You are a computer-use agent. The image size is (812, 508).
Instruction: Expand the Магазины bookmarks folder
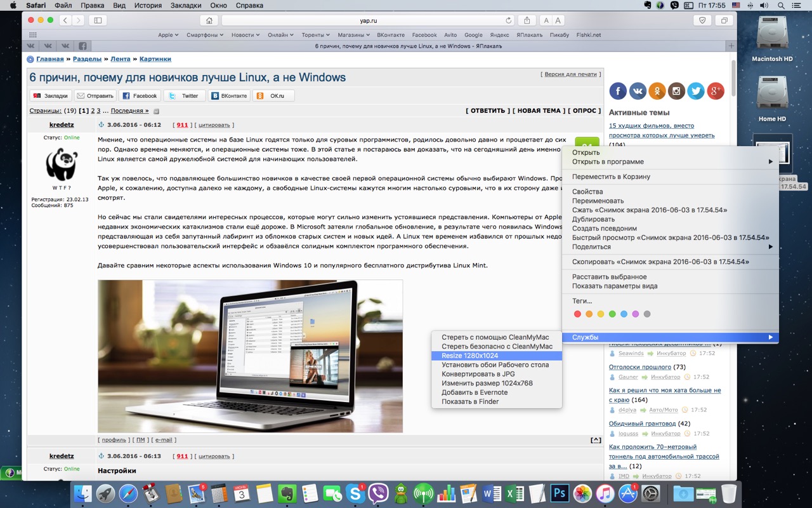[354, 35]
